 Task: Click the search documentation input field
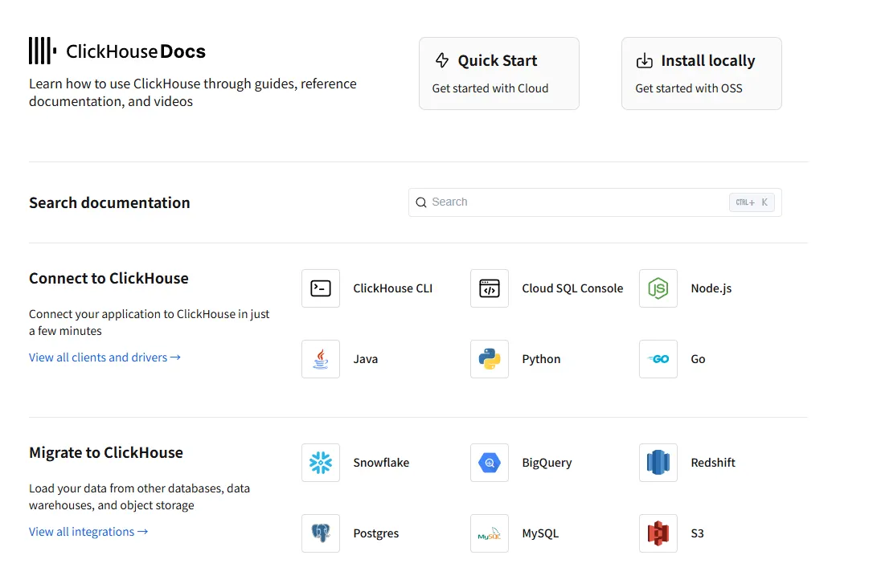(563, 202)
